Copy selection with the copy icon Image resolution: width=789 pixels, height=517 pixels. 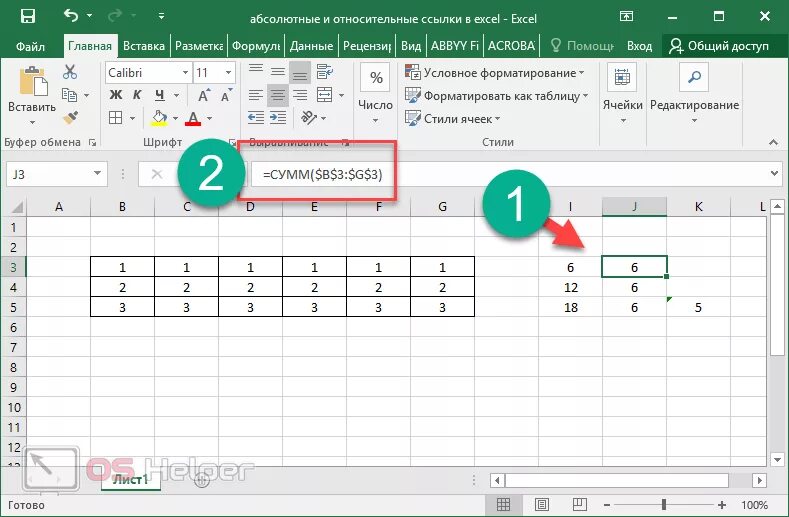[x=69, y=95]
